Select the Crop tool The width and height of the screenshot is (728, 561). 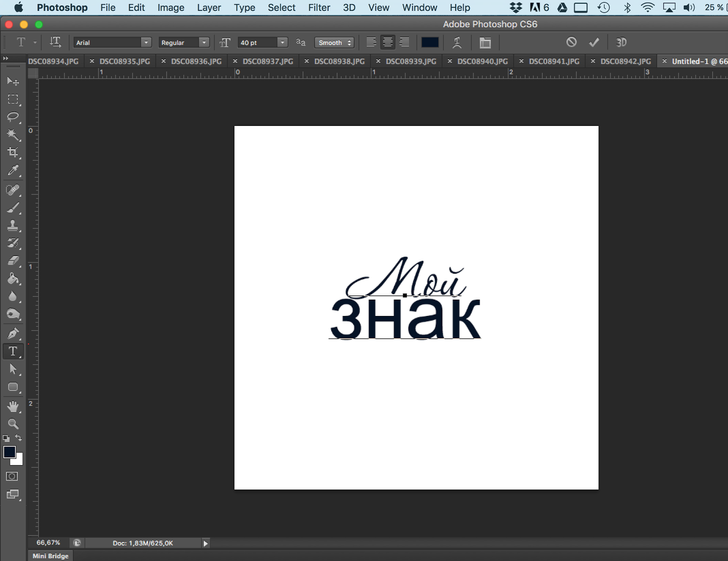pyautogui.click(x=13, y=152)
